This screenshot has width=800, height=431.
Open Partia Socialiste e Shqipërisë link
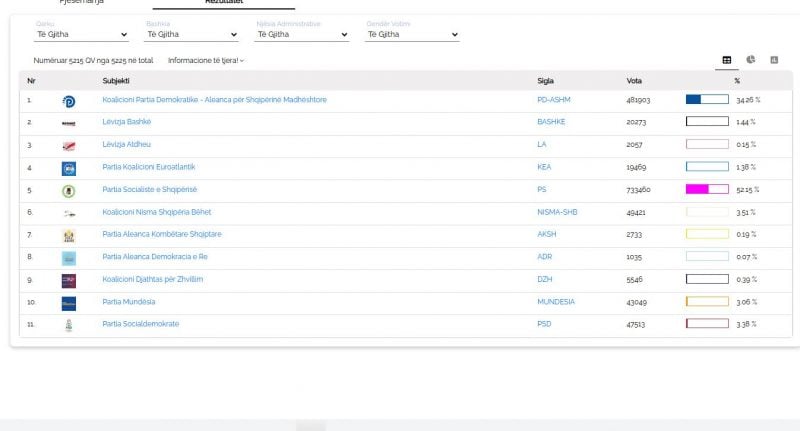coord(149,189)
